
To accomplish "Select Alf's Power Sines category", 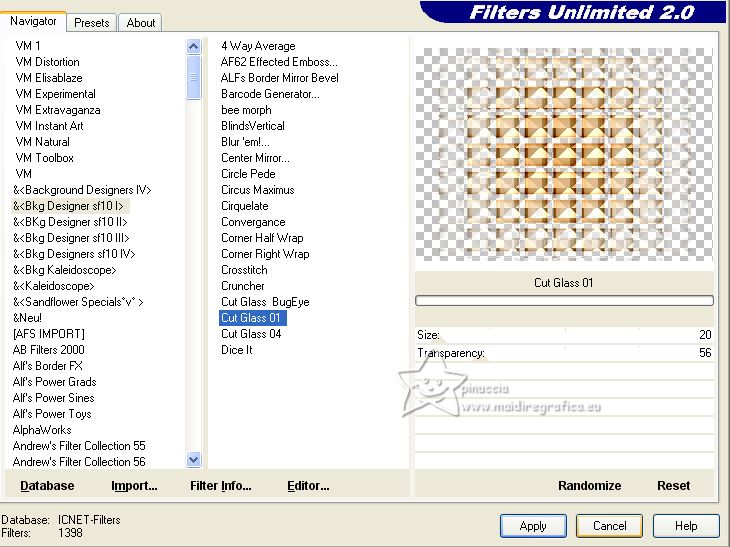I will click(54, 398).
